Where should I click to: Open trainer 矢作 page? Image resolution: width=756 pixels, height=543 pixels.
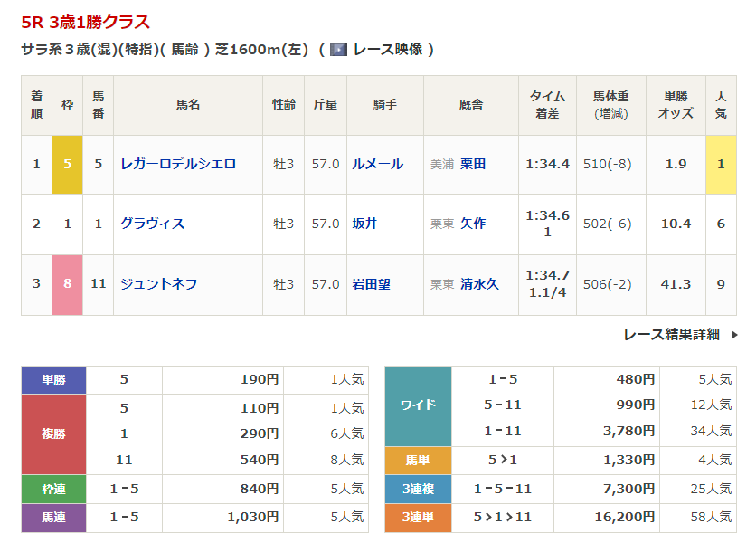(473, 224)
